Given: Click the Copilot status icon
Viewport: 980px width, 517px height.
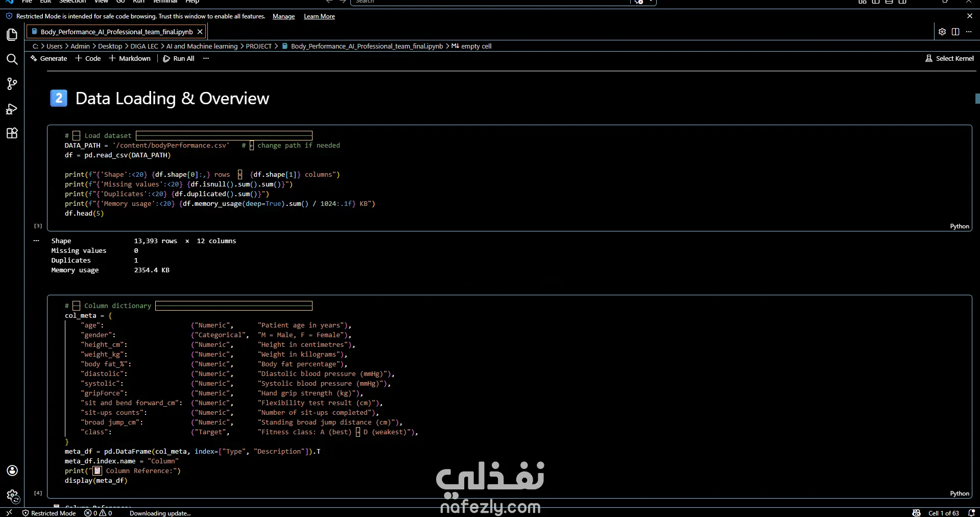Looking at the screenshot, I should [917, 513].
